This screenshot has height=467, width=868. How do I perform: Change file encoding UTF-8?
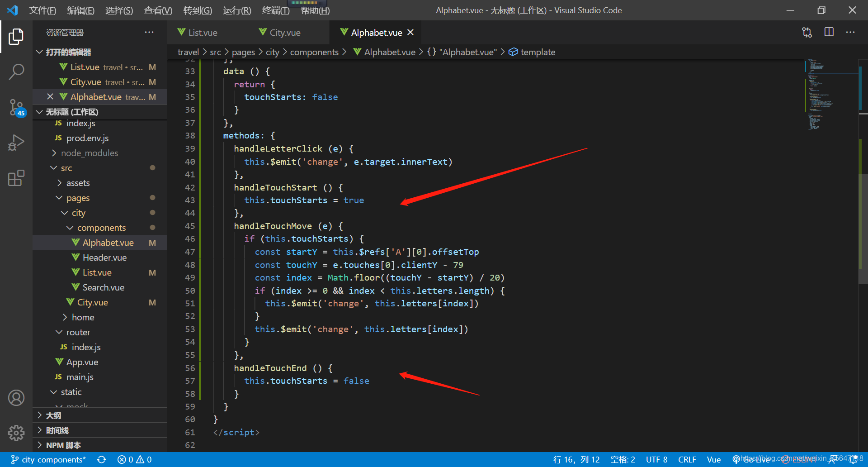(x=656, y=460)
